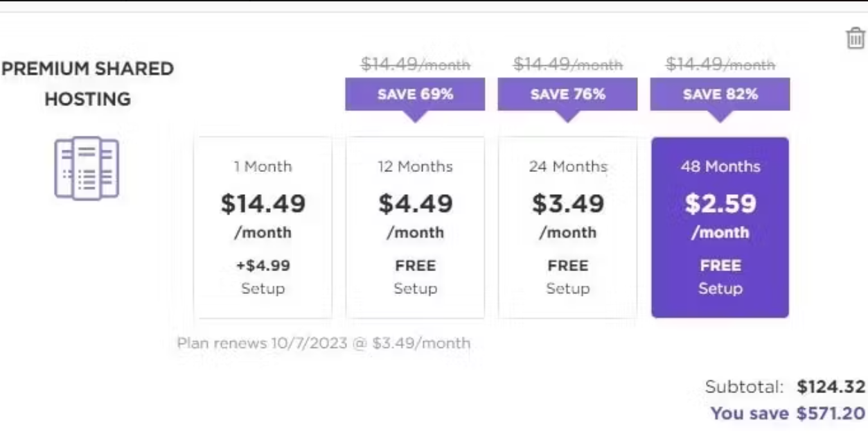The width and height of the screenshot is (868, 434).
Task: Click the SAVE 69% badge
Action: [415, 95]
